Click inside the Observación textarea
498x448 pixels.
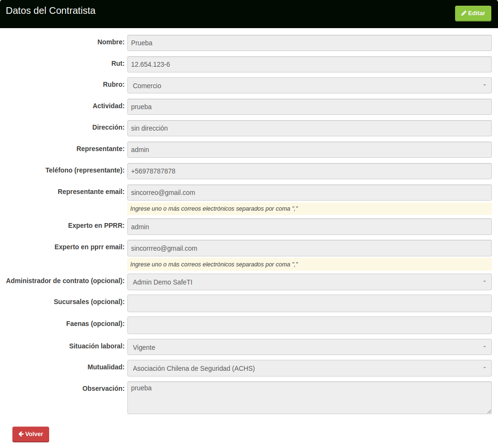pyautogui.click(x=309, y=397)
